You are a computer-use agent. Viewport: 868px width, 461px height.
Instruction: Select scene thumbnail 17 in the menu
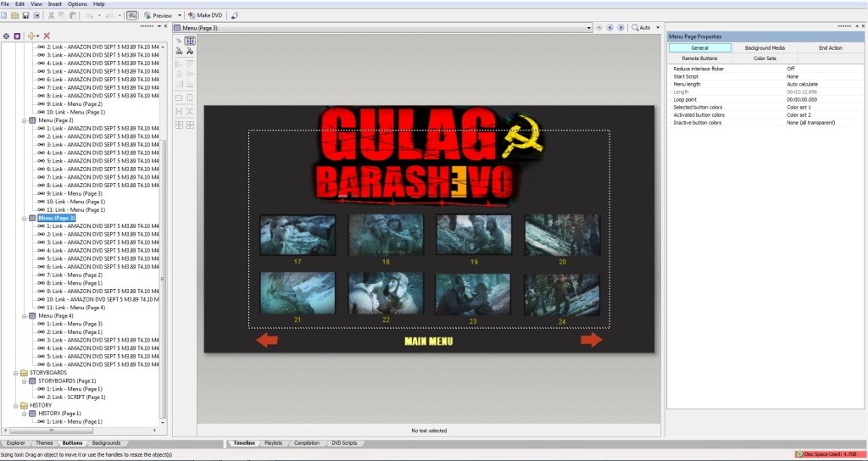[298, 236]
